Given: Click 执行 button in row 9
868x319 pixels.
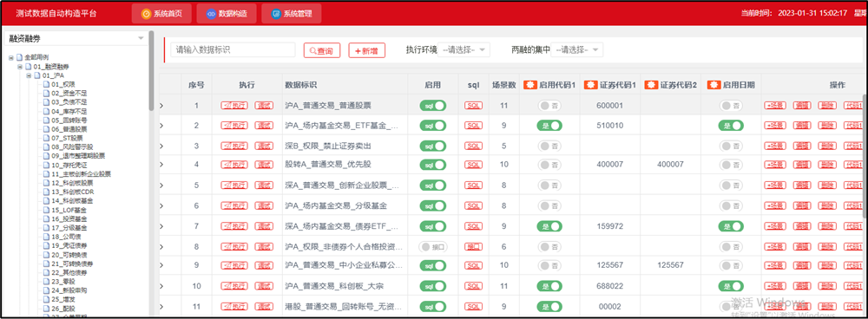Looking at the screenshot, I should point(234,266).
